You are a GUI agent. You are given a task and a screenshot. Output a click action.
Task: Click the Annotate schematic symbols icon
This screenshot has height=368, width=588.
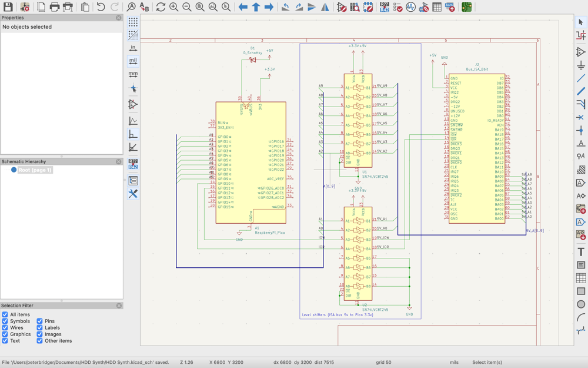click(x=384, y=7)
